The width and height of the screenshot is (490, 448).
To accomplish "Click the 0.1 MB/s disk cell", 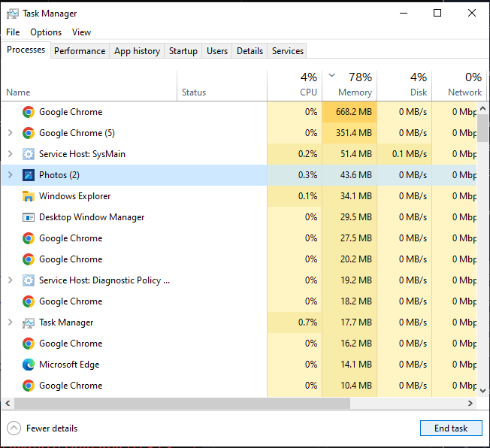I will pyautogui.click(x=404, y=154).
